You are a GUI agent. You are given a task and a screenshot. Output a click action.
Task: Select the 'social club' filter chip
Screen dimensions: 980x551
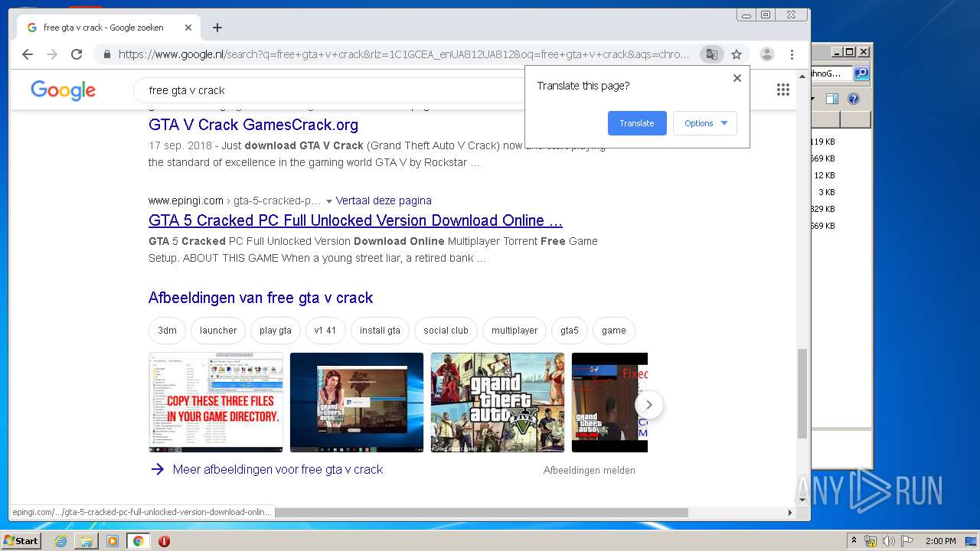(446, 331)
